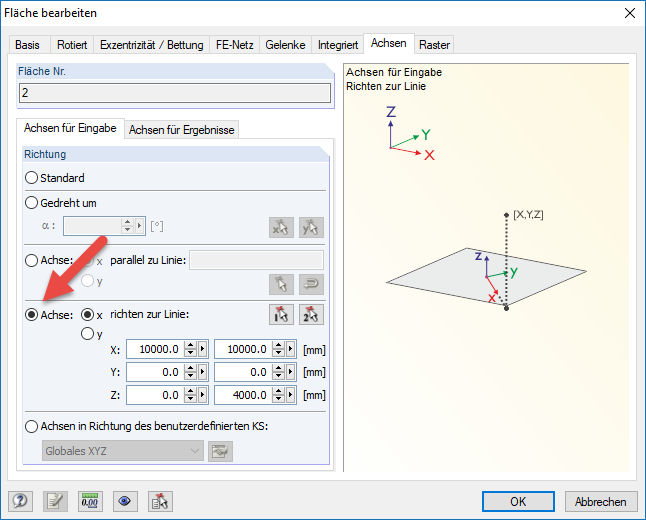Pick first point 1 in graphic icon
This screenshot has height=520, width=646.
tap(281, 315)
